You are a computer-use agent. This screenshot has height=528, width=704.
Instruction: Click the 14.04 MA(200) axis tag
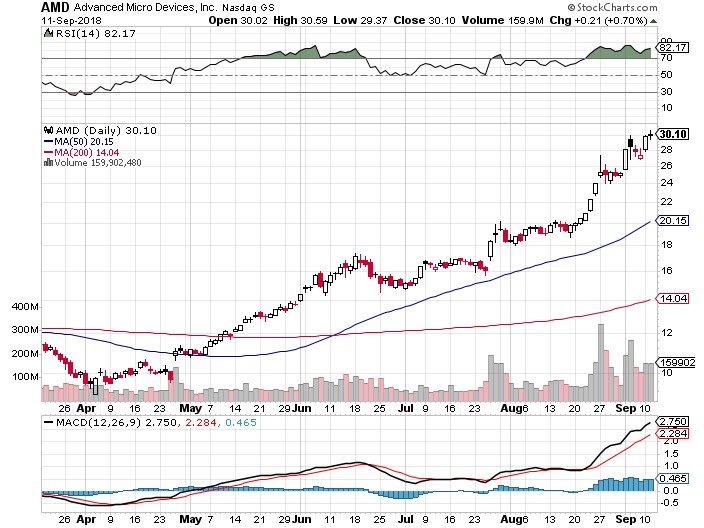coord(673,299)
